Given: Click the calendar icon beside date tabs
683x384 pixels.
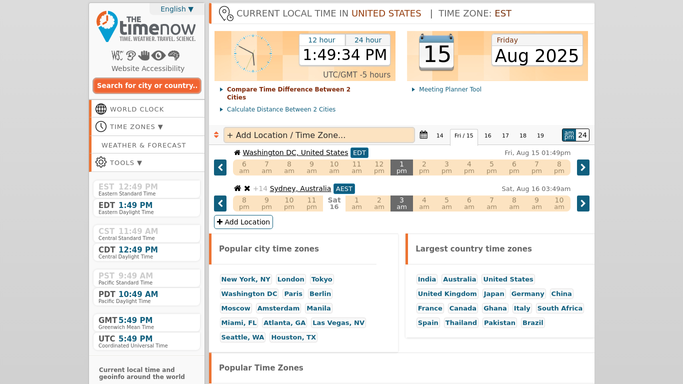Looking at the screenshot, I should (423, 135).
